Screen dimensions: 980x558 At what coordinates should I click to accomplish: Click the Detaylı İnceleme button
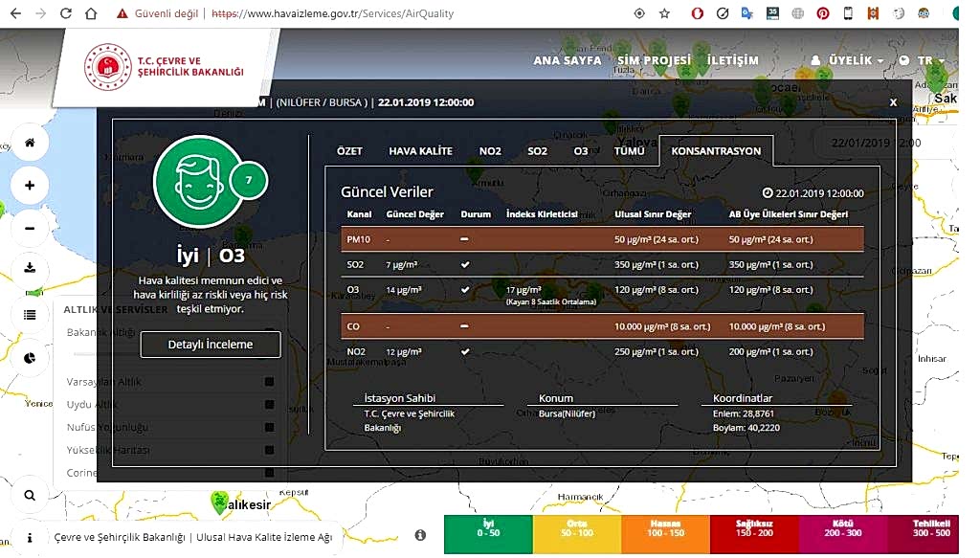211,345
